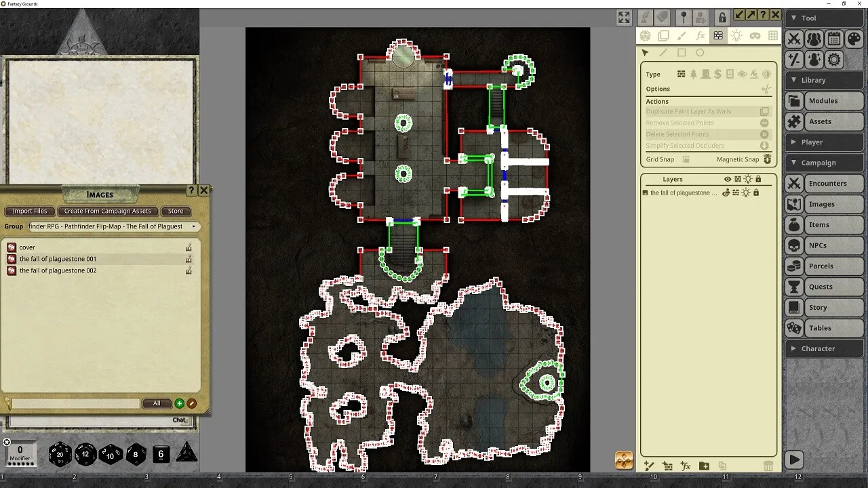Click the pin/map marker toolbar icon
Viewport: 868px width, 488px height.
point(684,17)
